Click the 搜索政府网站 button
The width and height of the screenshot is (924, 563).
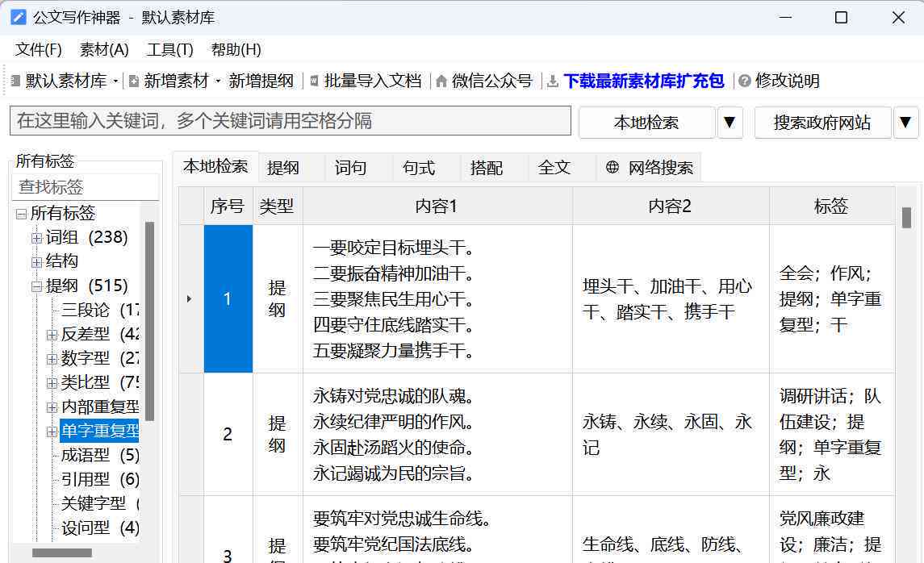click(x=822, y=123)
